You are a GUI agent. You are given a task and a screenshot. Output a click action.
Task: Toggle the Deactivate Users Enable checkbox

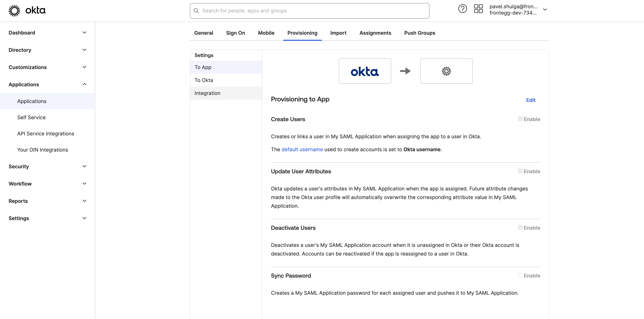(x=520, y=227)
